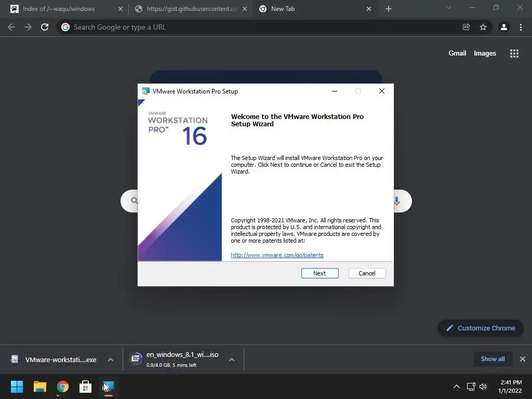Open Gmail link on New Tab page
The width and height of the screenshot is (532, 399).
coord(457,54)
